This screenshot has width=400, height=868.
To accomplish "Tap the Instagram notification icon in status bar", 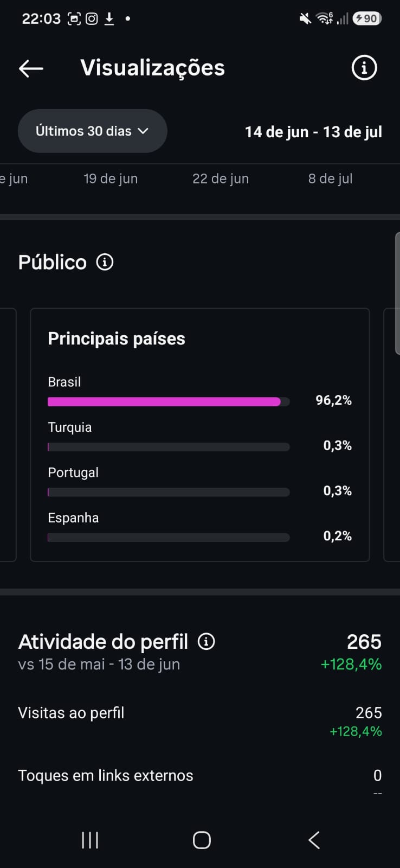I will coord(92,19).
